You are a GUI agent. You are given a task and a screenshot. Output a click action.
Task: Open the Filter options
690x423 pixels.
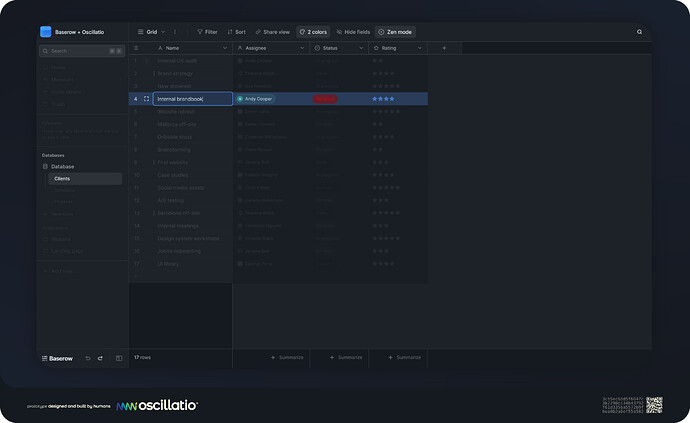coord(207,32)
